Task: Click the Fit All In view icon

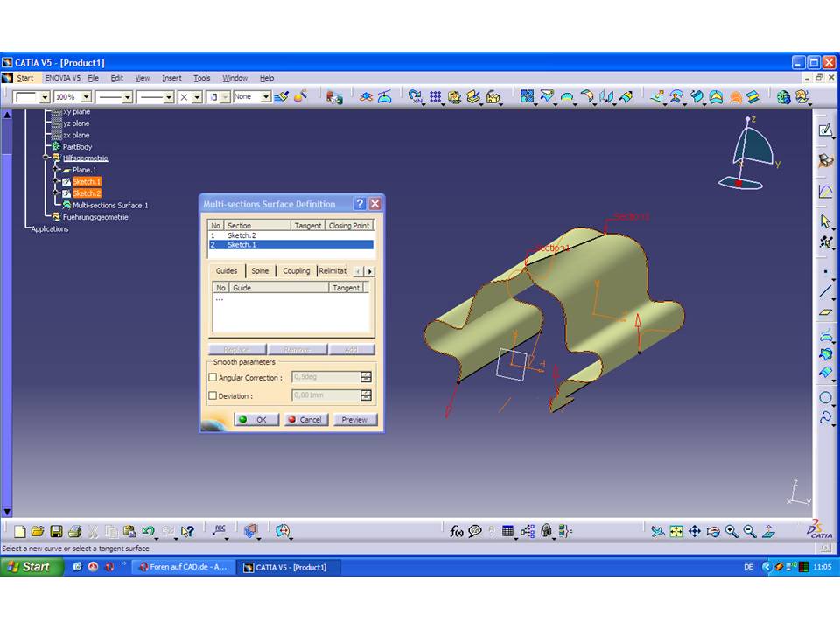Action: point(676,531)
